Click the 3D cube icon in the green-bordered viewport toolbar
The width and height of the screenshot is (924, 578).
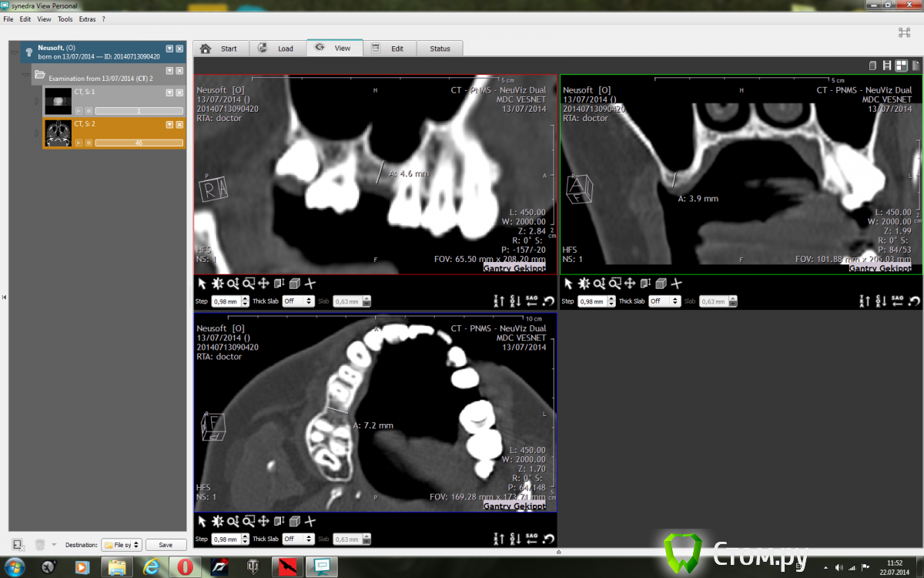(661, 284)
